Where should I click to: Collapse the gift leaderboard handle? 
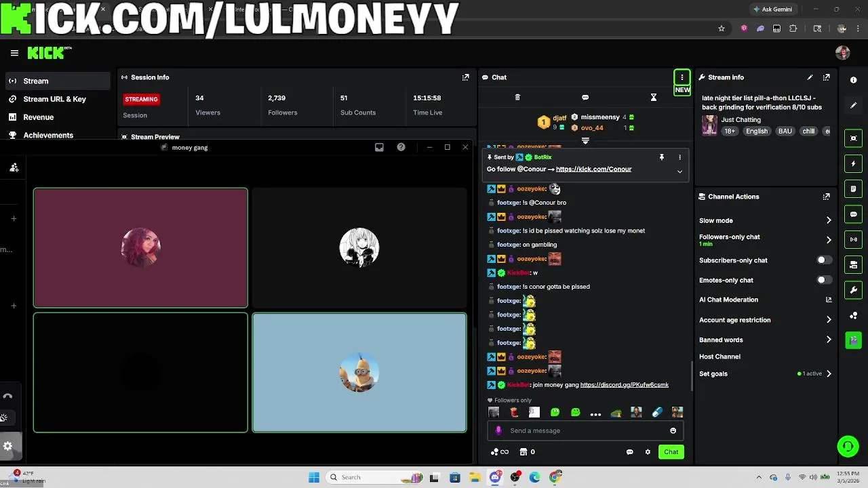tap(585, 141)
